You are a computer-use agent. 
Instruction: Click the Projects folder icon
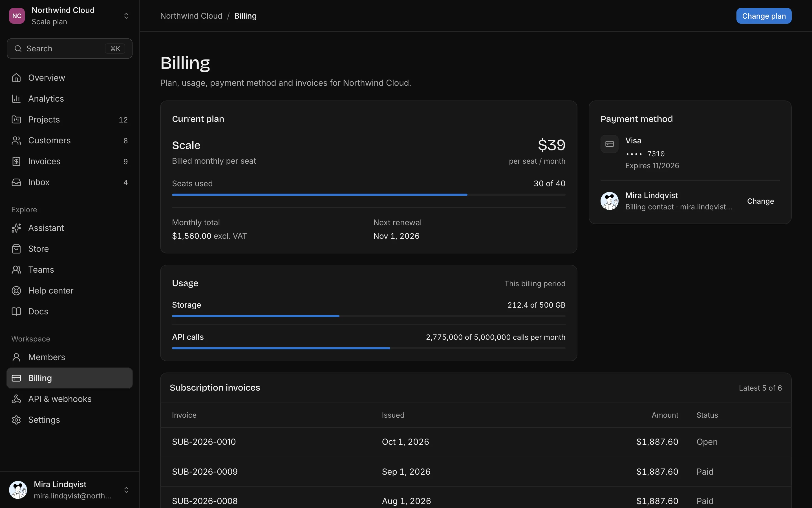tap(16, 119)
